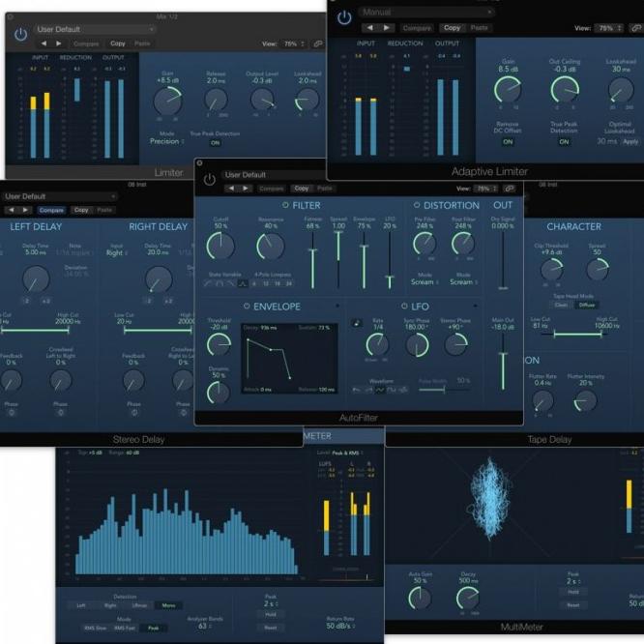Viewport: 644px width, 644px height.
Task: Toggle the FILTER section power button
Action: tap(285, 205)
